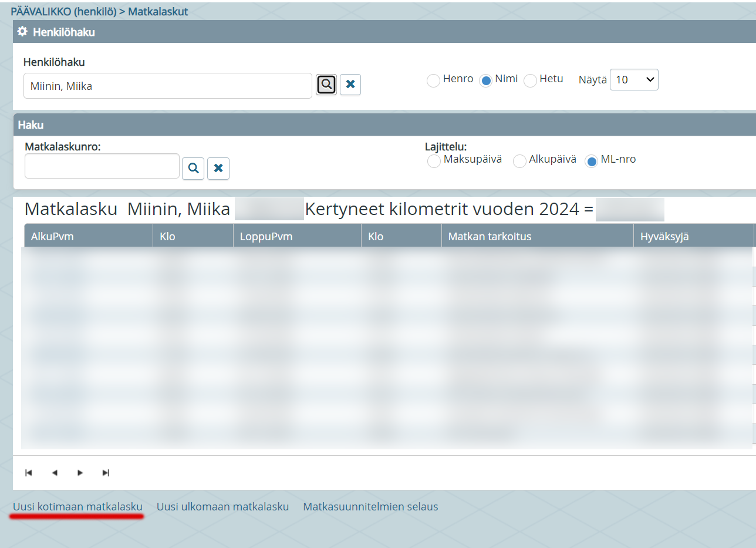Go to previous page of results
Image resolution: width=756 pixels, height=548 pixels.
tap(55, 473)
